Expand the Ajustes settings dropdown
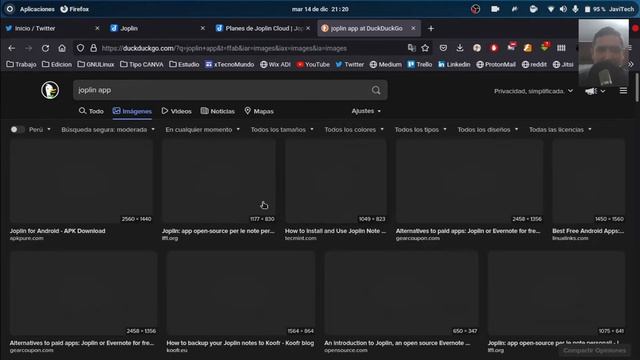The height and width of the screenshot is (360, 640). [x=366, y=111]
